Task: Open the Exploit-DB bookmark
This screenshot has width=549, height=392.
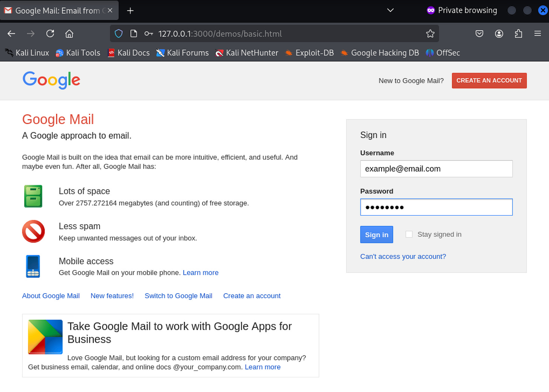Action: (x=309, y=53)
